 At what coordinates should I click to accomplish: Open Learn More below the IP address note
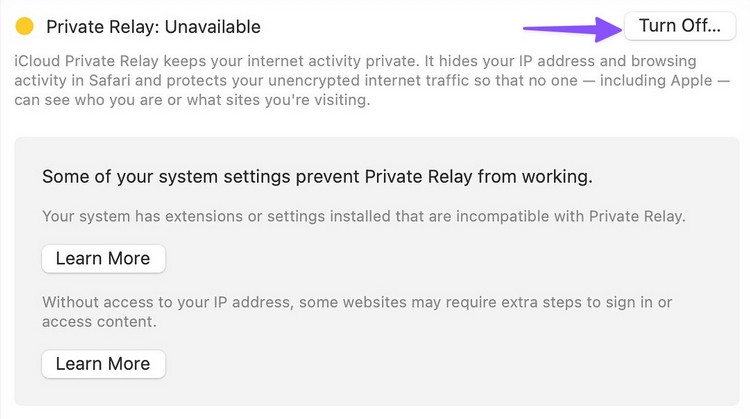[x=103, y=363]
